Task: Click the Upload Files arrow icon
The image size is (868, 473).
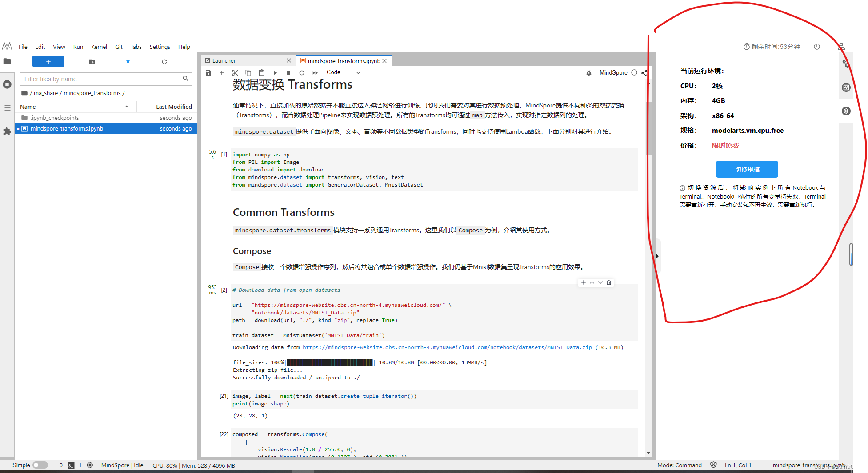Action: (128, 62)
